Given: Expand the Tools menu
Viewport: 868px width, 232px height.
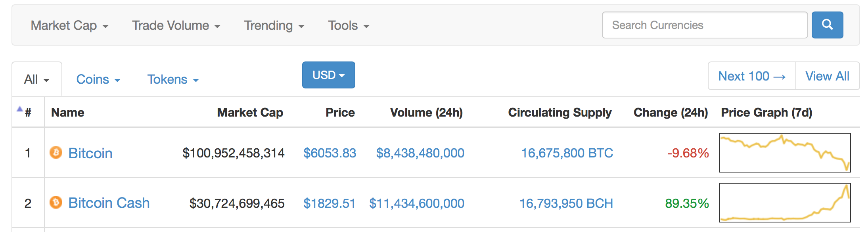Looking at the screenshot, I should (348, 26).
